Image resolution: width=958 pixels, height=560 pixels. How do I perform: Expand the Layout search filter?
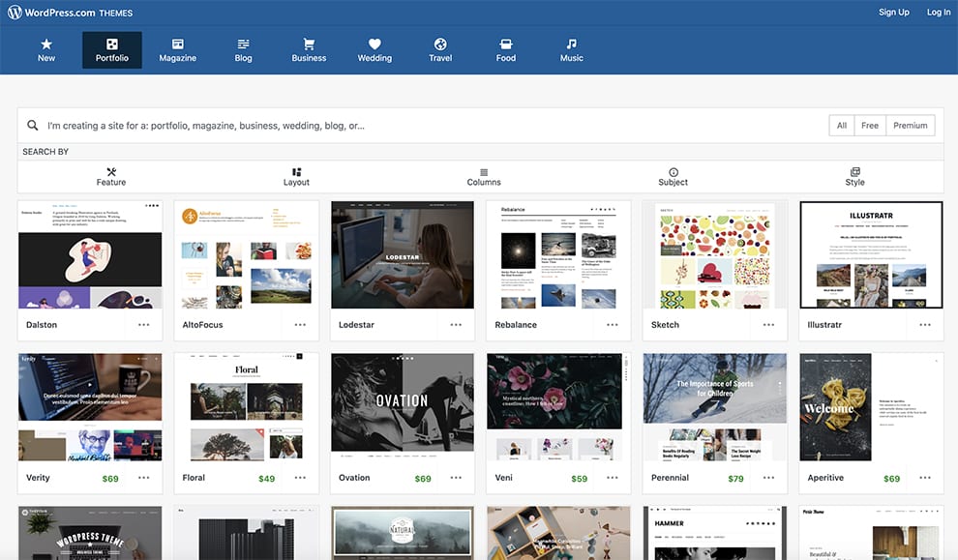296,177
